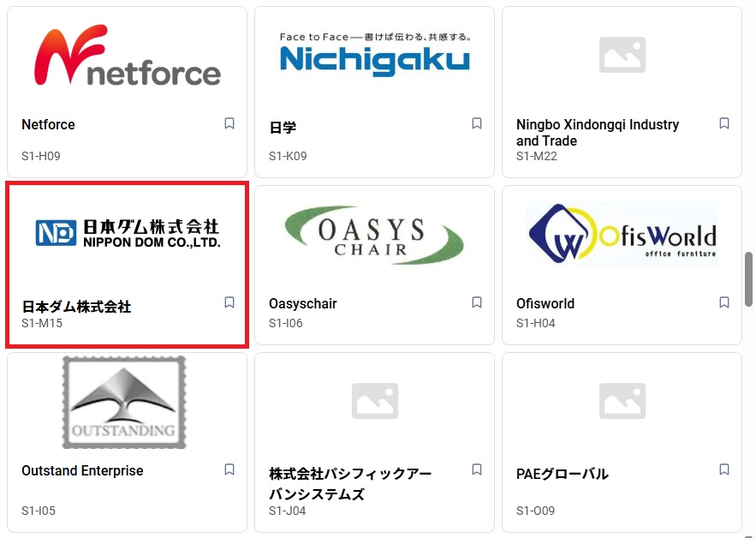
Task: Click the Outstanding stamp logo image
Action: click(x=124, y=402)
